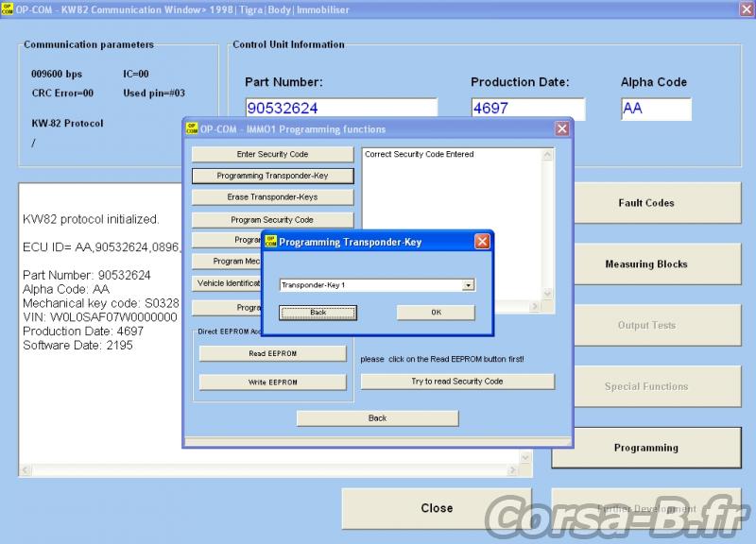Click Try to read Security Code button

[x=457, y=382]
